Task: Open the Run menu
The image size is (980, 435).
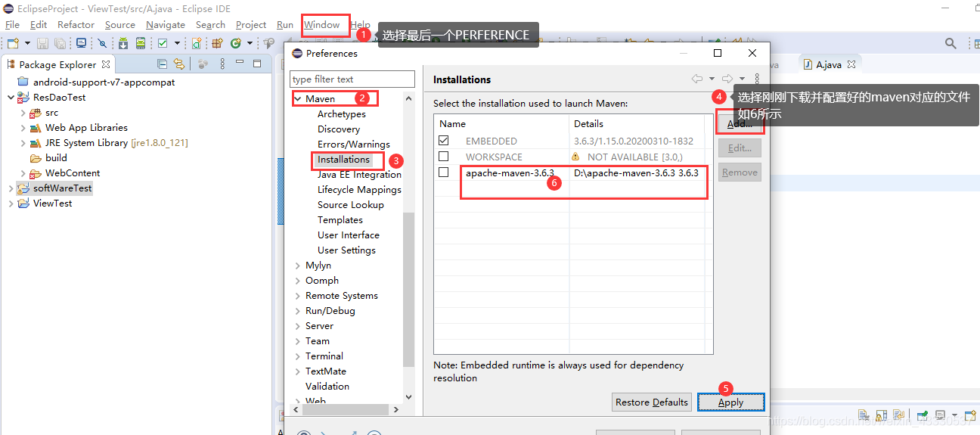Action: click(285, 25)
